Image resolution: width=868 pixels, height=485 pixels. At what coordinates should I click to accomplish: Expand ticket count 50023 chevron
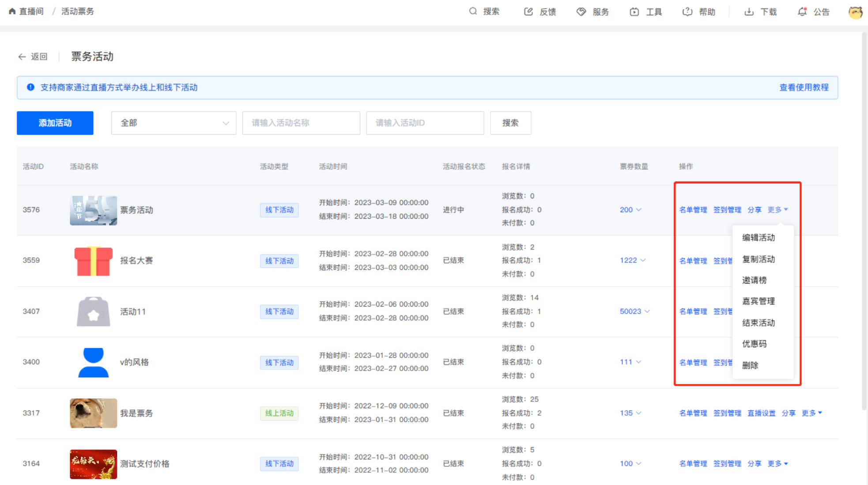(x=647, y=311)
